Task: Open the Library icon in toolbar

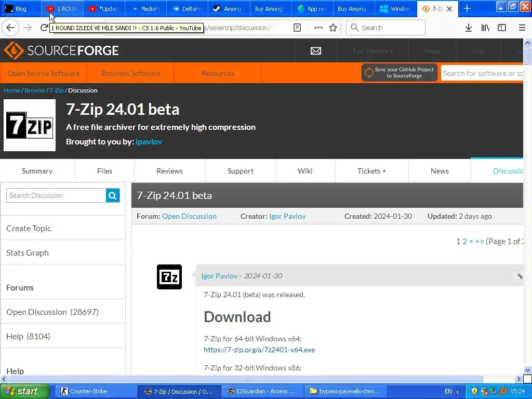Action: click(x=485, y=28)
